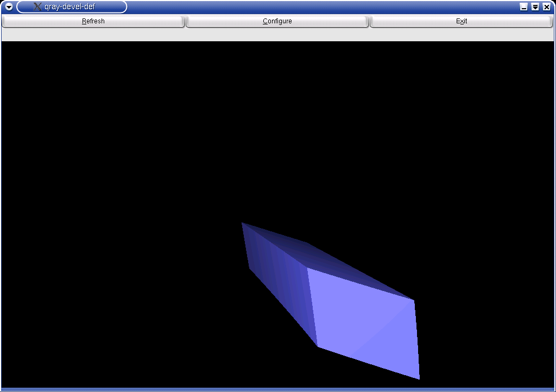Image resolution: width=556 pixels, height=392 pixels.
Task: Click the qray-devel-def window title text
Action: tap(69, 7)
